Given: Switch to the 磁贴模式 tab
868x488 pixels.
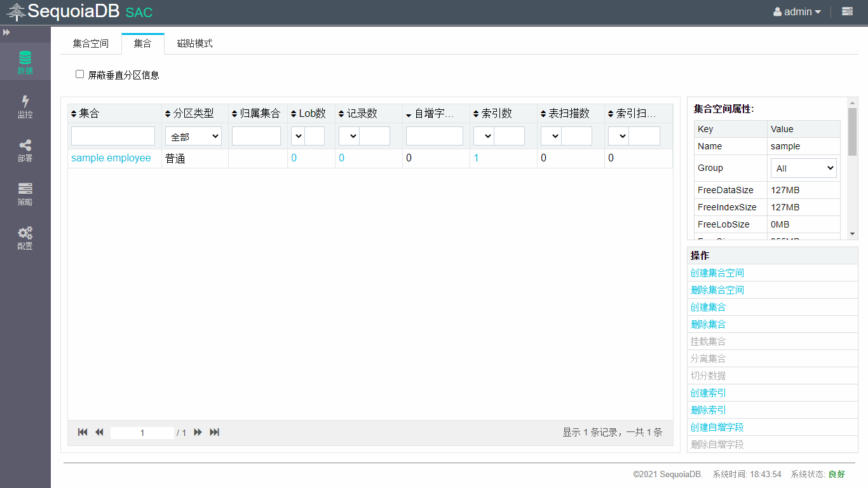Looking at the screenshot, I should point(194,44).
